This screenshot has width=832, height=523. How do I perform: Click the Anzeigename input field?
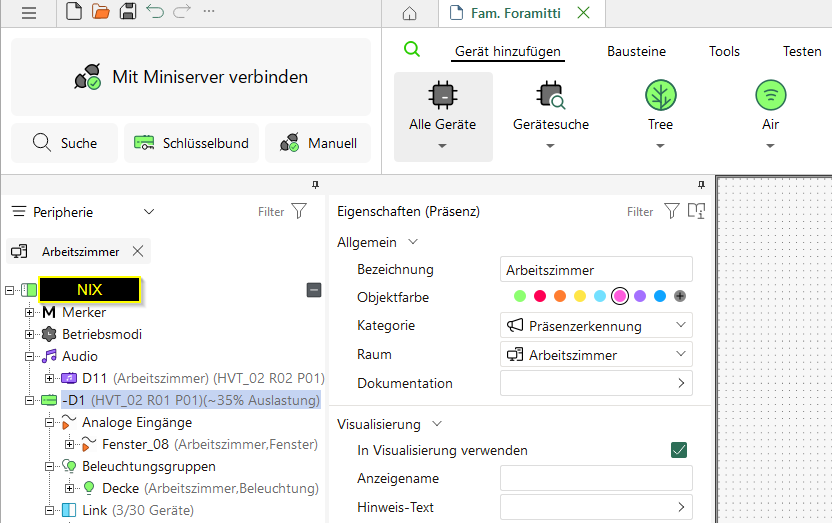[596, 478]
